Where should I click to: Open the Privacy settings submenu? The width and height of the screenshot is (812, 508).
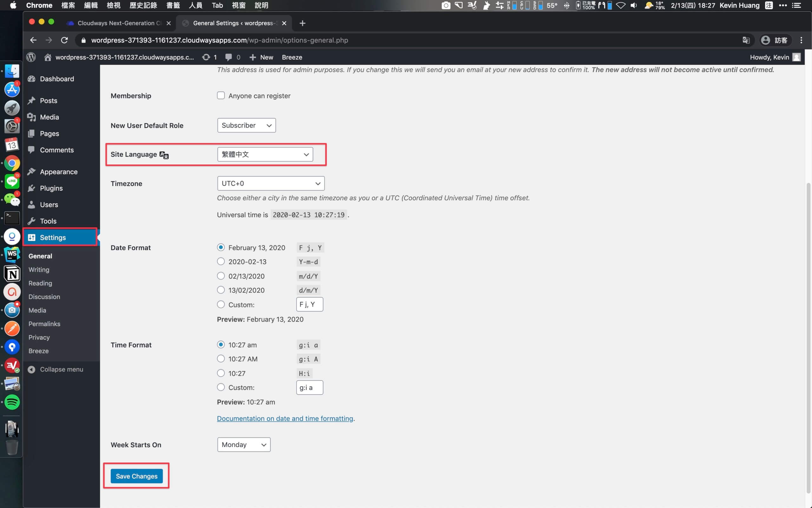(x=39, y=337)
